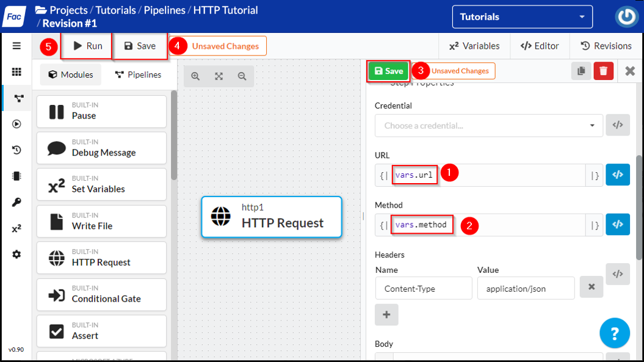Toggle code mode for Credential field
The image size is (644, 362).
click(617, 125)
